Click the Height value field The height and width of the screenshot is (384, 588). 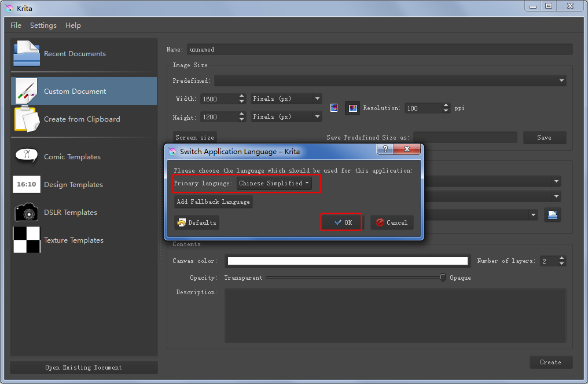pyautogui.click(x=219, y=117)
